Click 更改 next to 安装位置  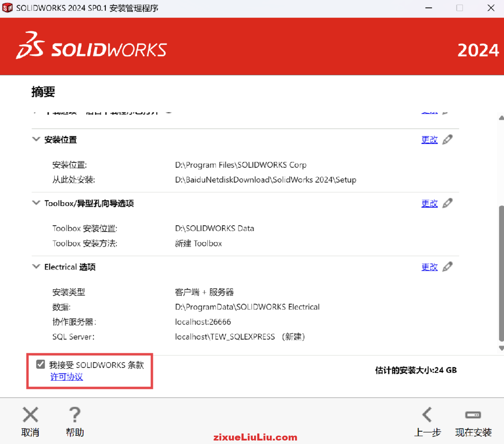coord(429,139)
